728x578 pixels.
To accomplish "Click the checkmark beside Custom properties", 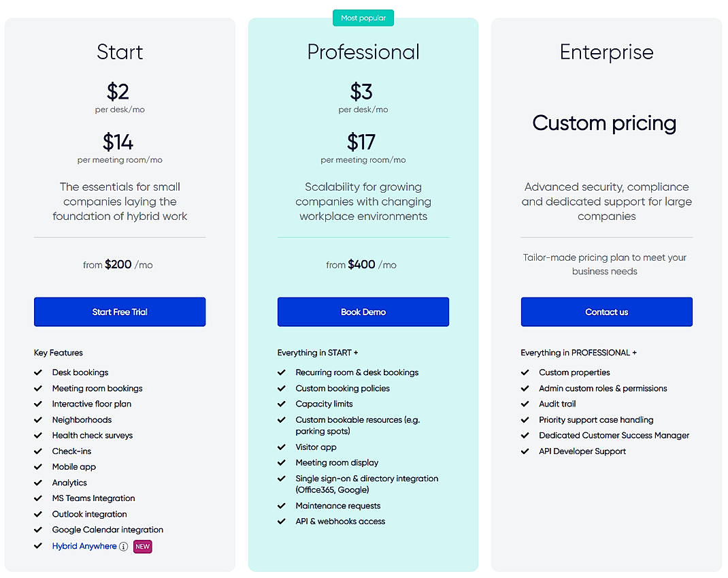I will pyautogui.click(x=525, y=372).
